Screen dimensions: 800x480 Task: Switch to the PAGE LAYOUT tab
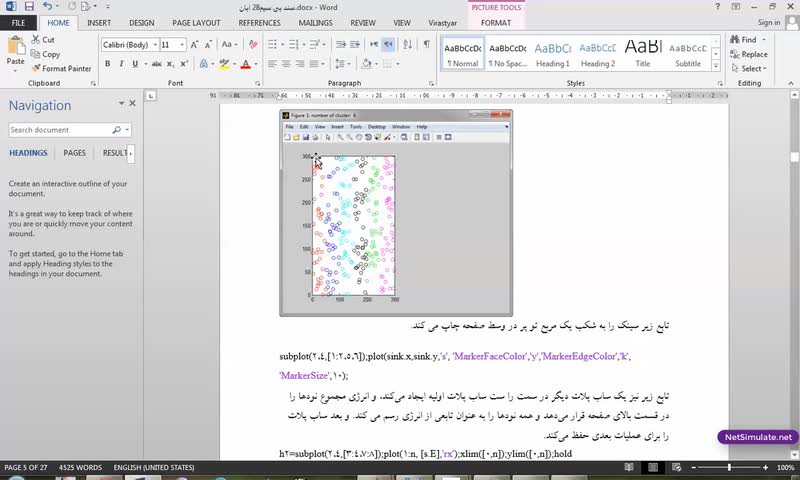196,23
